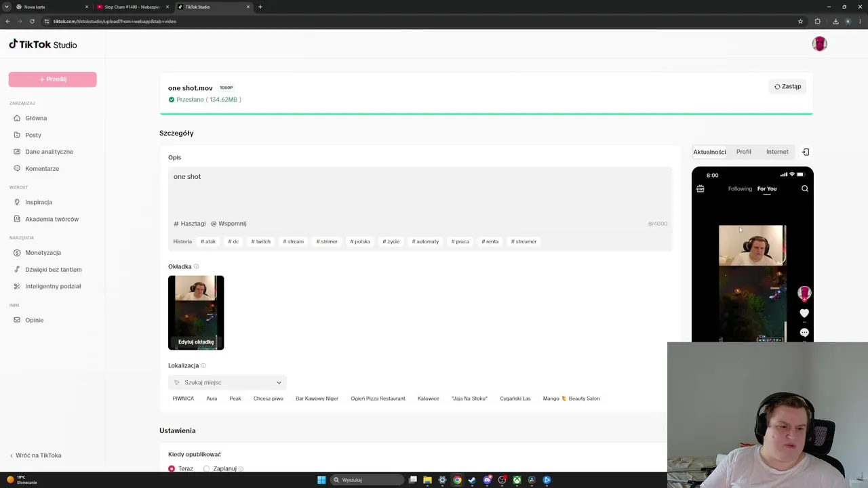Reload the browser page
This screenshot has width=868, height=488.
32,21
